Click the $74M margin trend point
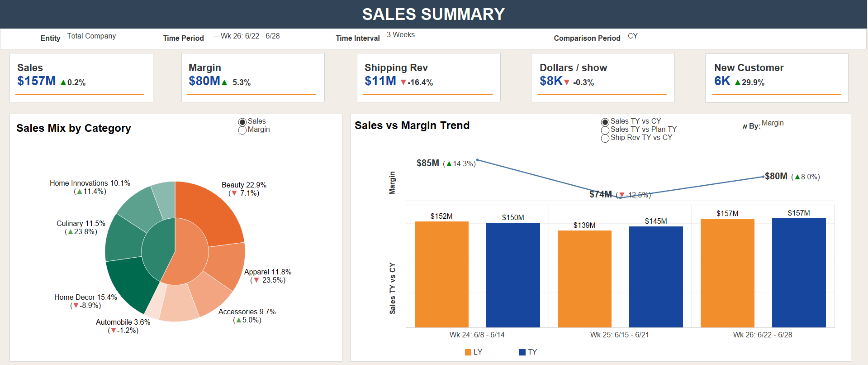Viewport: 868px width, 365px height. click(x=620, y=197)
